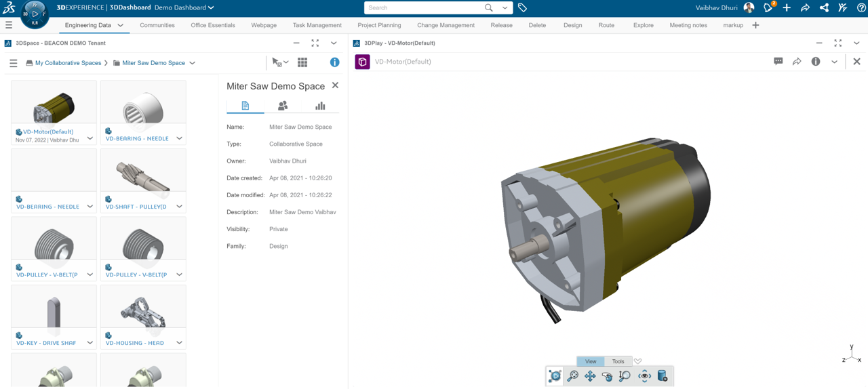Open the Task Management tab
The image size is (868, 389).
point(317,25)
